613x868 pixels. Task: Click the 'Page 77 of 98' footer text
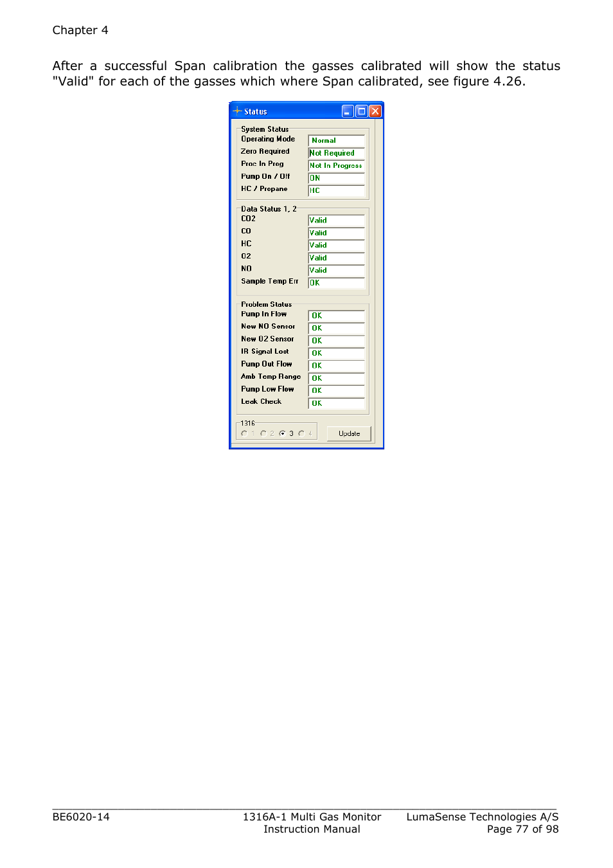522,829
